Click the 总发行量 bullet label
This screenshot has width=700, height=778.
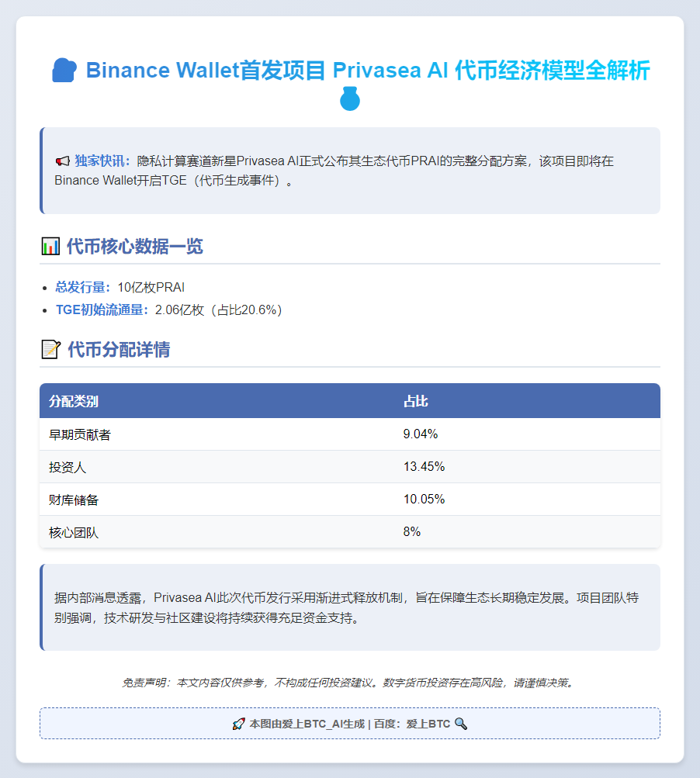(83, 287)
